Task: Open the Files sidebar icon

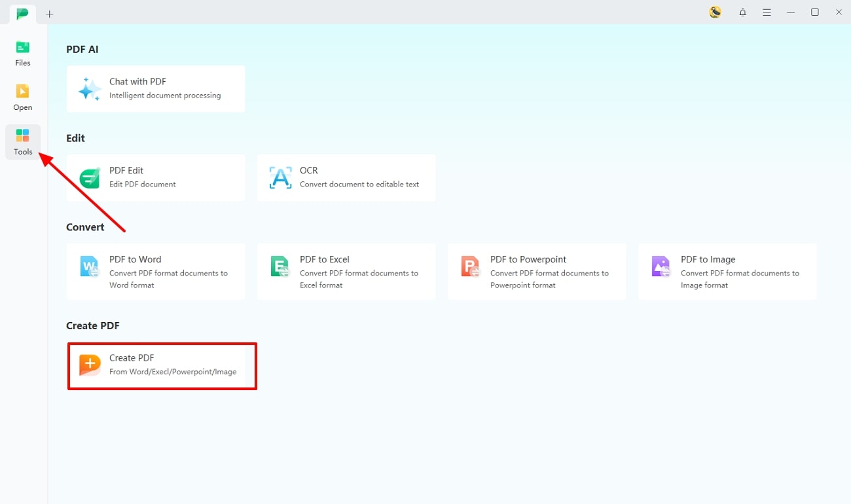Action: coord(23,47)
